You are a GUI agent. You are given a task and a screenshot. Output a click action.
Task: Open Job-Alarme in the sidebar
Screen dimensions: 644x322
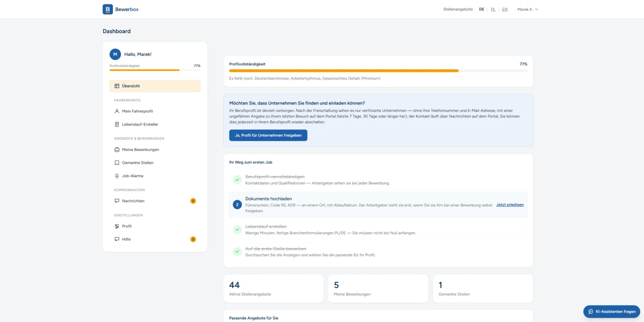[x=155, y=176]
